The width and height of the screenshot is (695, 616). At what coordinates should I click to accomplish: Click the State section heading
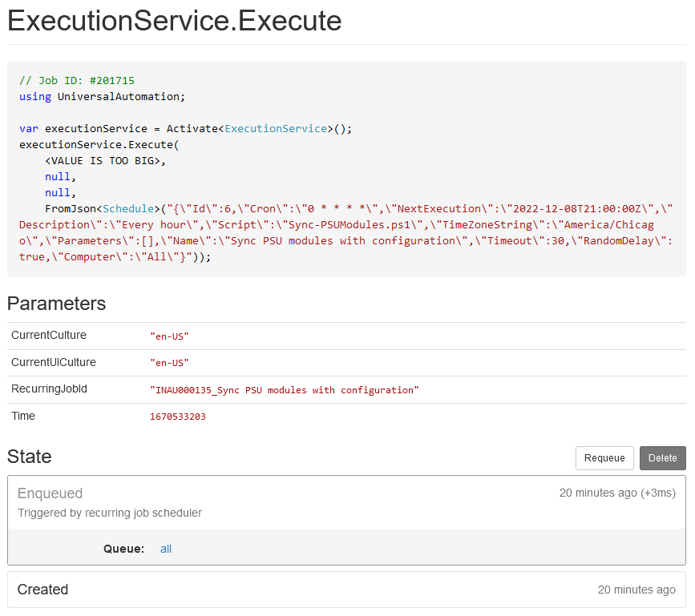tap(28, 457)
